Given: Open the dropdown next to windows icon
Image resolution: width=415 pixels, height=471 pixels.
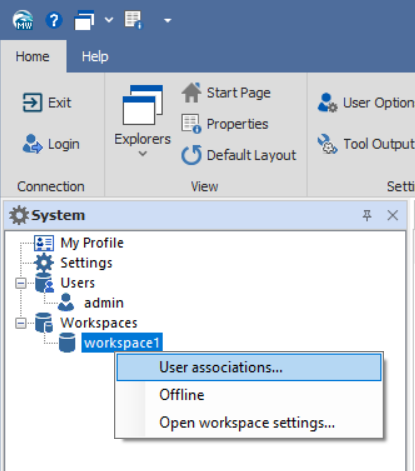Looking at the screenshot, I should pyautogui.click(x=109, y=20).
